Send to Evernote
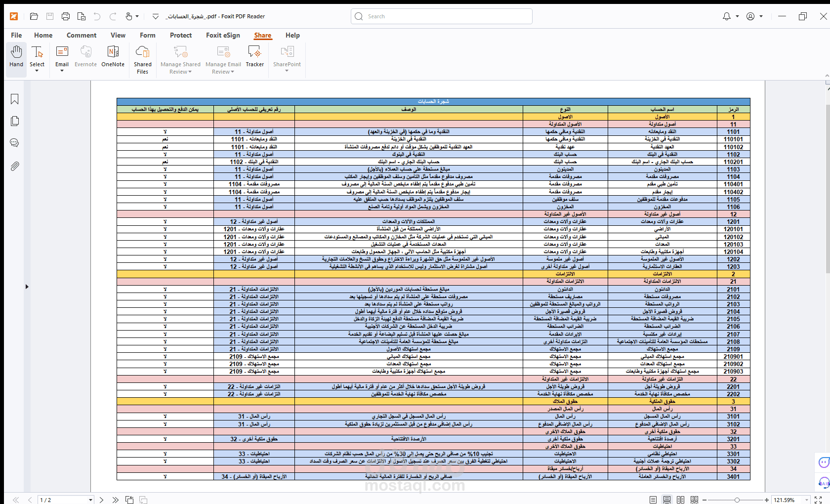The width and height of the screenshot is (830, 504). pos(85,56)
